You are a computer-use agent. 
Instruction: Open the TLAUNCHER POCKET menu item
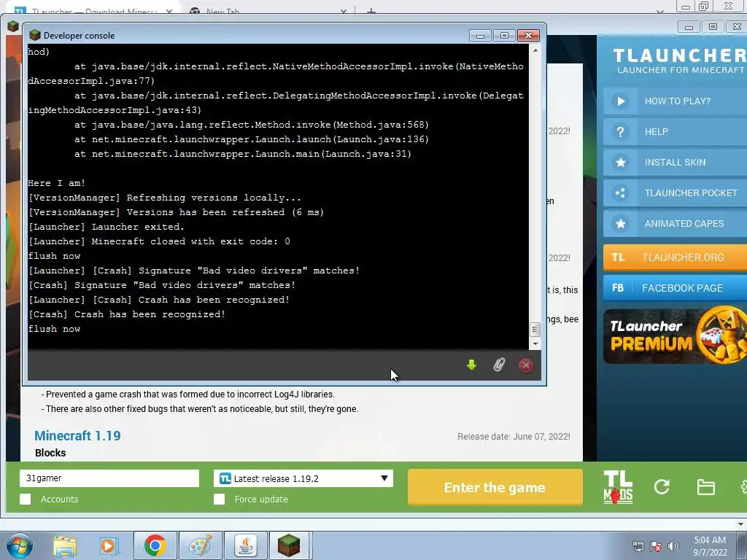pos(675,192)
